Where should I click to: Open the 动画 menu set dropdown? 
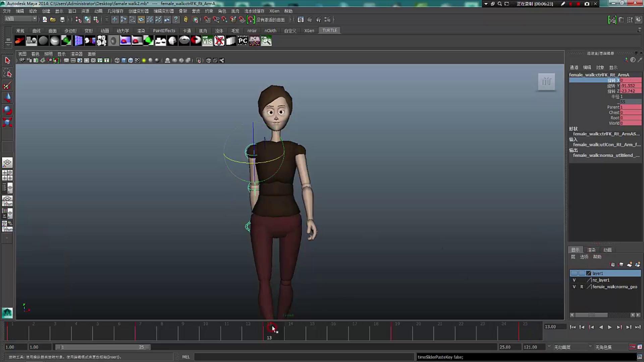[x=21, y=19]
